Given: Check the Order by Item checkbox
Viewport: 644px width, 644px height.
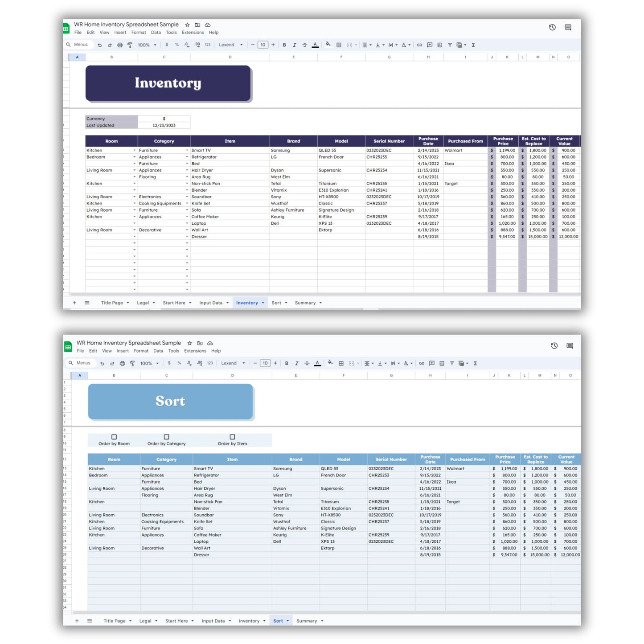Looking at the screenshot, I should (x=232, y=437).
